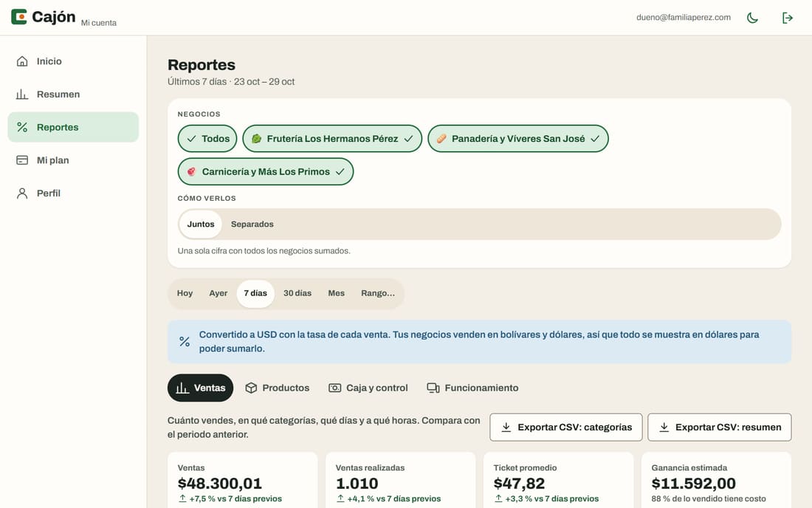Open Resumen in the sidebar

[73, 95]
